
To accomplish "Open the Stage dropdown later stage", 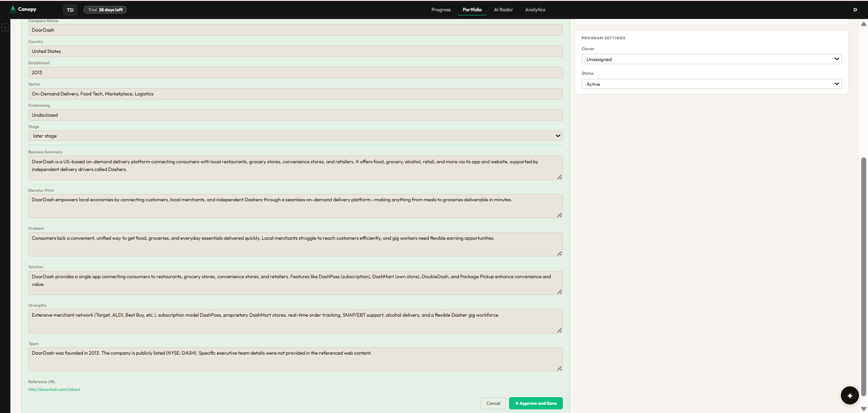I will tap(295, 136).
